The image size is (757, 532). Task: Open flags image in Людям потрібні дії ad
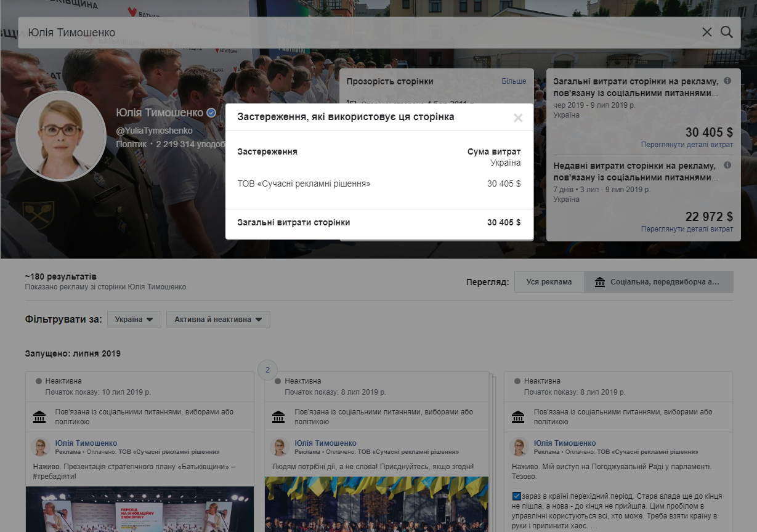coord(376,504)
